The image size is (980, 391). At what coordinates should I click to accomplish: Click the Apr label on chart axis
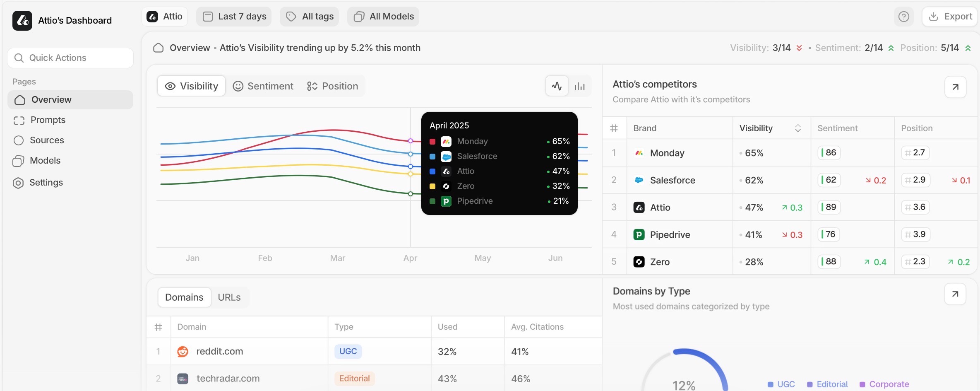coord(410,258)
